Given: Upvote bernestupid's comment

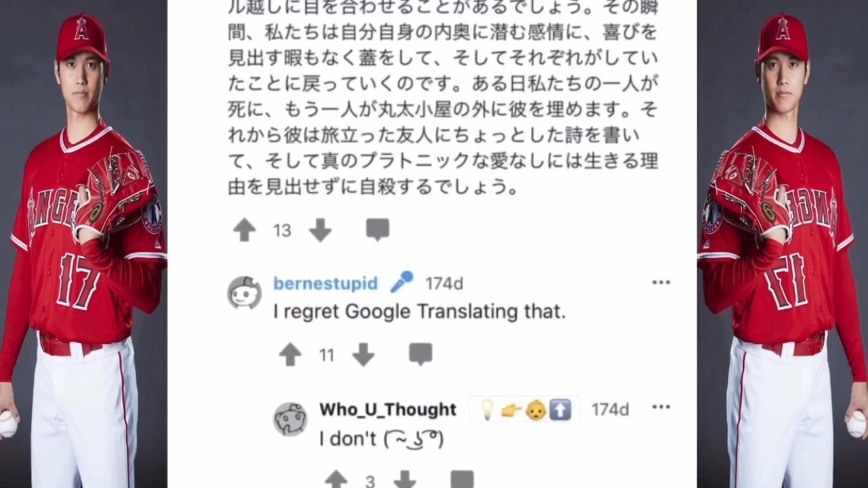Looking at the screenshot, I should (290, 354).
